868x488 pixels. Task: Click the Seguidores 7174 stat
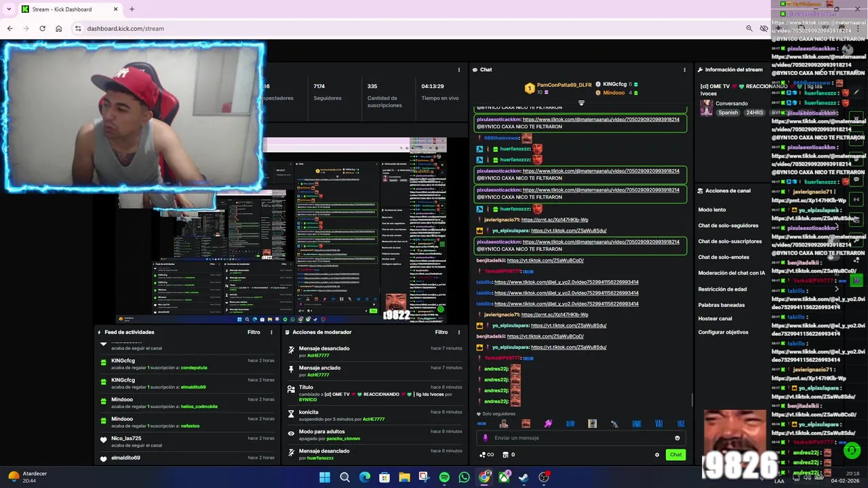tap(328, 92)
